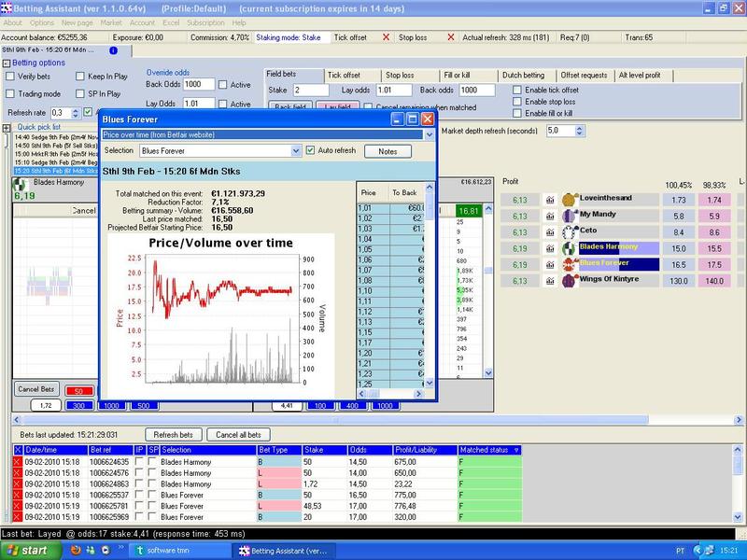This screenshot has height=560, width=747.
Task: Click Blades Harmony silks icon in ladder header
Action: (x=20, y=184)
